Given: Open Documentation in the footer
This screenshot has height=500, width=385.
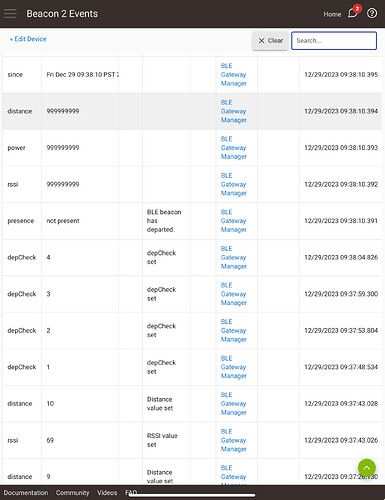Looking at the screenshot, I should click(26, 493).
